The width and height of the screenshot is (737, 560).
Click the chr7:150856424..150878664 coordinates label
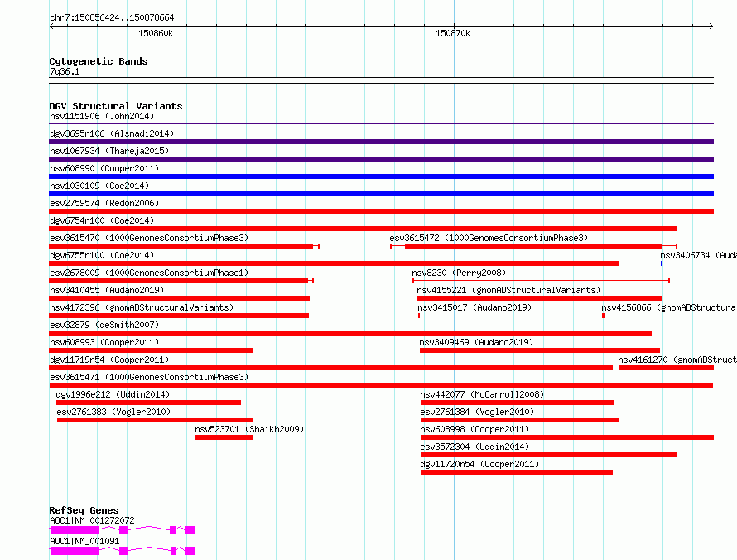point(112,17)
